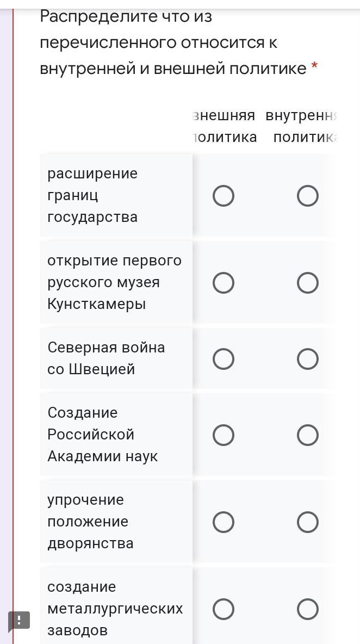The image size is (360, 644).
Task: Pick внешняя политика for упрочение положение дворянства
Action: coord(224,522)
